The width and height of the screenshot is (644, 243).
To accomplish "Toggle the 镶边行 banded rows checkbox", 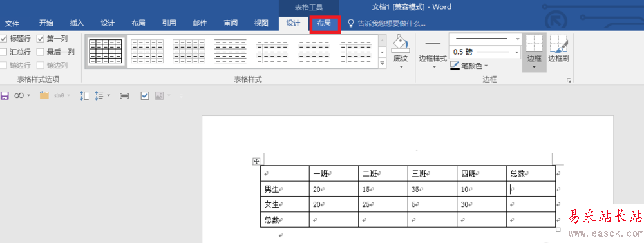I will [3, 65].
